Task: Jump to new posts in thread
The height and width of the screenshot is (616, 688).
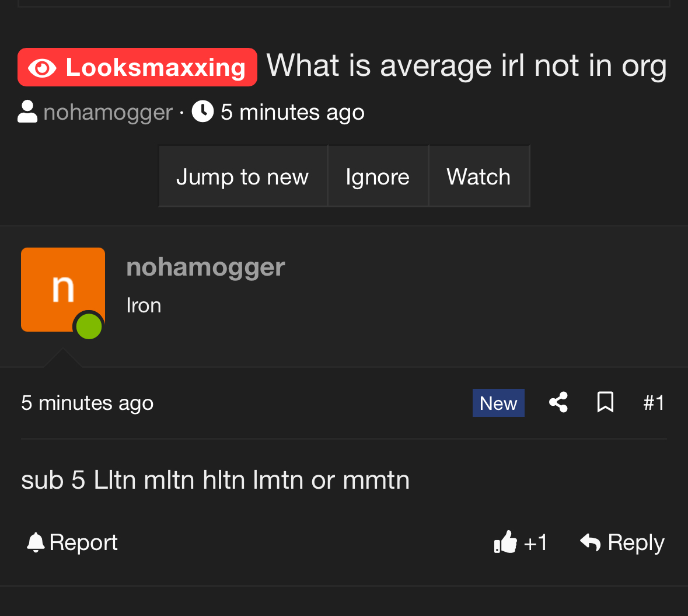Action: click(x=243, y=176)
